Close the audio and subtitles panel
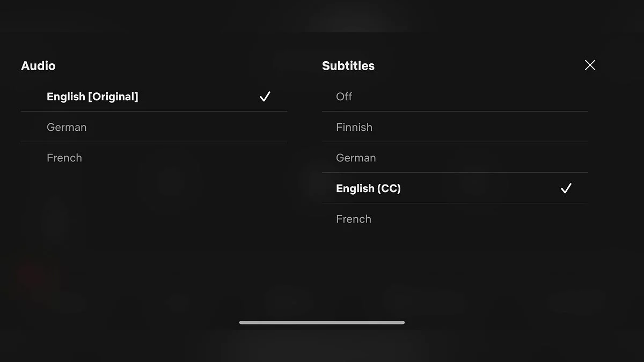644x362 pixels. click(590, 65)
